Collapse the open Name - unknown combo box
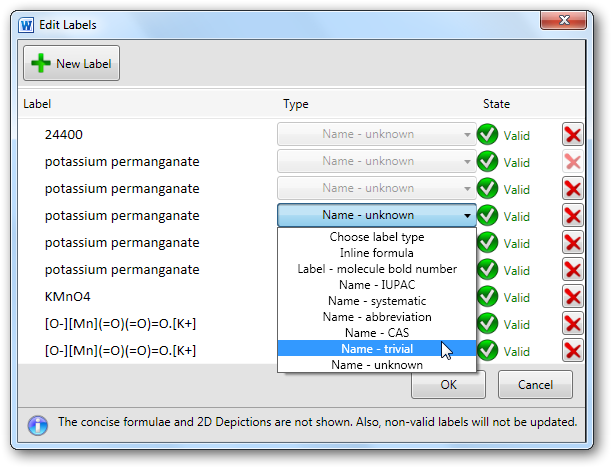 377,215
